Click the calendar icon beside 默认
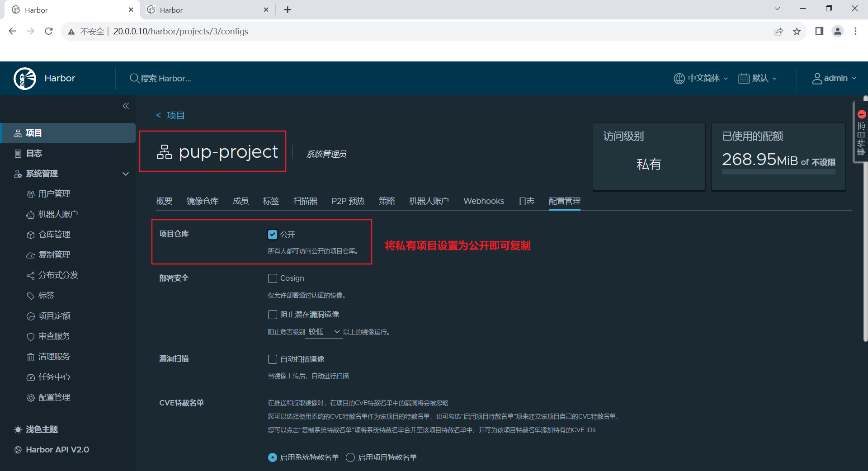Viewport: 868px width, 471px height. point(744,78)
